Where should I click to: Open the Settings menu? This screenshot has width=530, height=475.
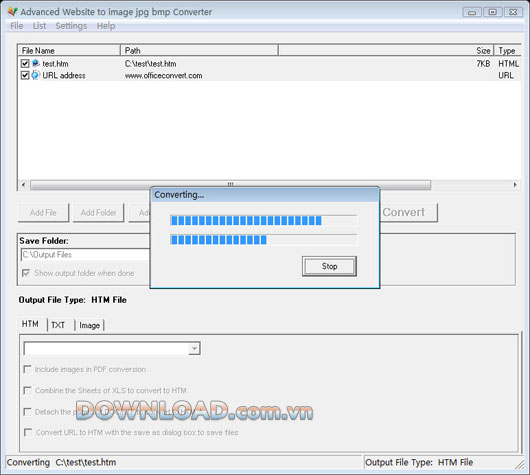pos(71,26)
